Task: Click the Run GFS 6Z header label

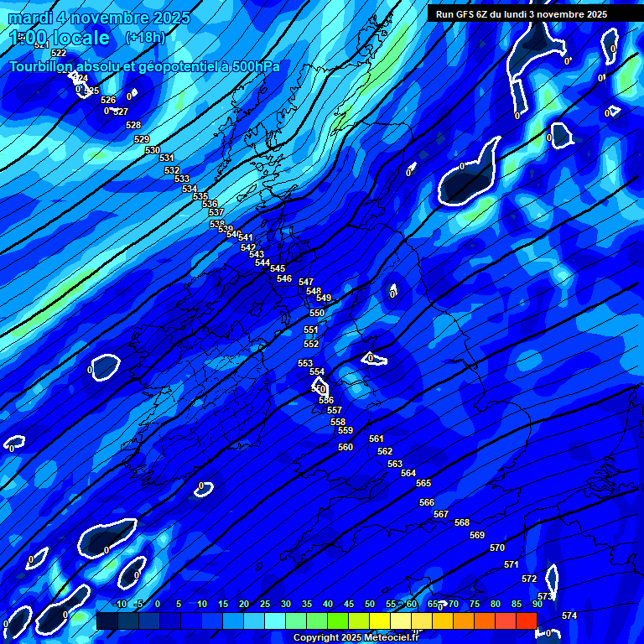Action: (x=522, y=14)
